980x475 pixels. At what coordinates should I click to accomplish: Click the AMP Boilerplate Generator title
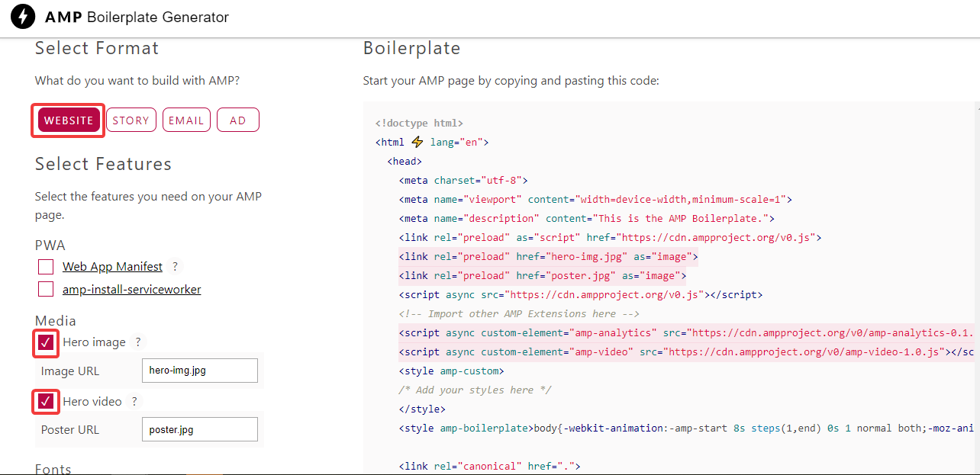click(137, 17)
